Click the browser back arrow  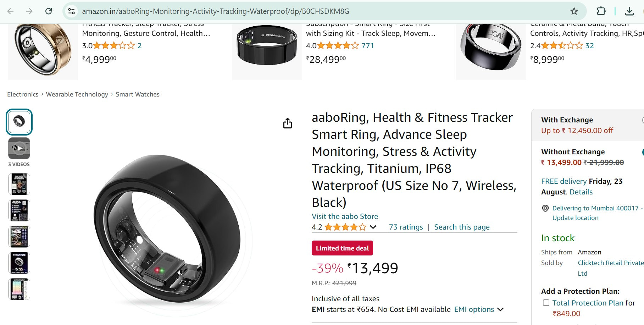coord(11,11)
